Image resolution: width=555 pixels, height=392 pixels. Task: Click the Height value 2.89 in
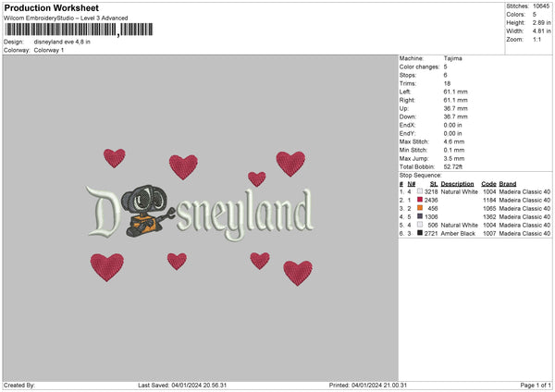coord(541,22)
